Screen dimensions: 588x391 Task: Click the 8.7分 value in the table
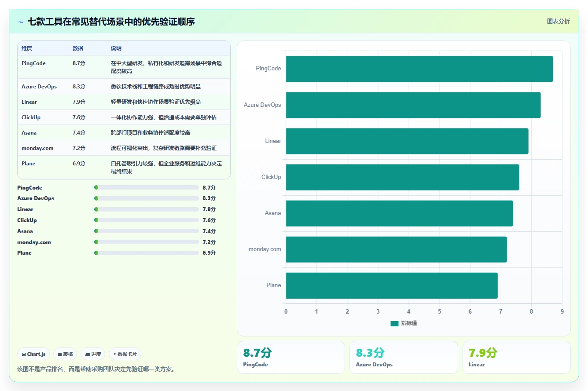coord(79,63)
